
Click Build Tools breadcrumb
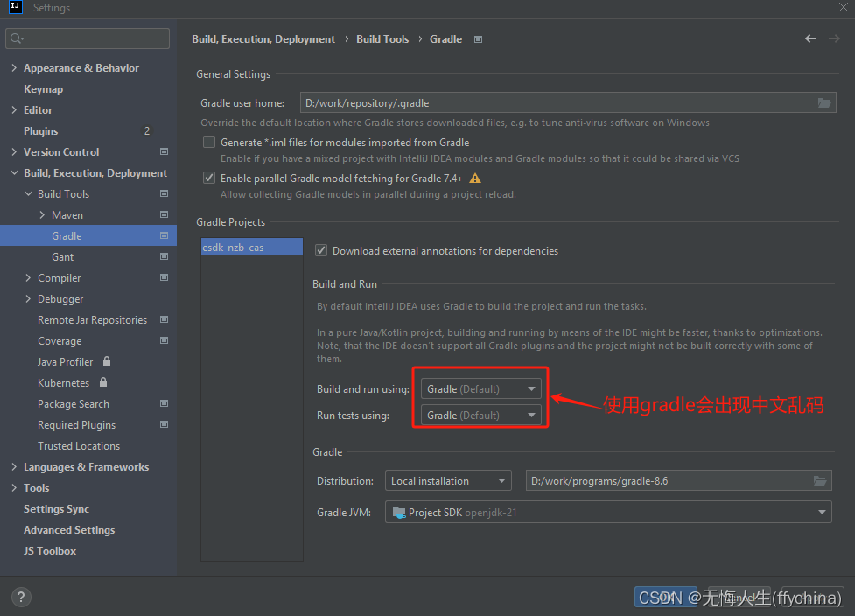point(382,39)
